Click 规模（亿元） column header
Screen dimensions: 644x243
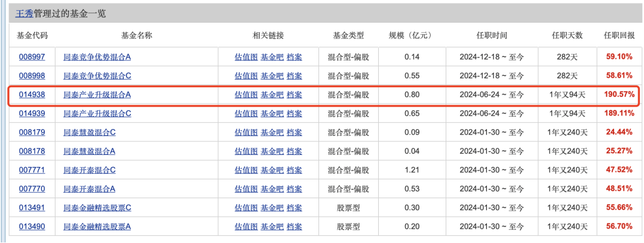tap(412, 35)
